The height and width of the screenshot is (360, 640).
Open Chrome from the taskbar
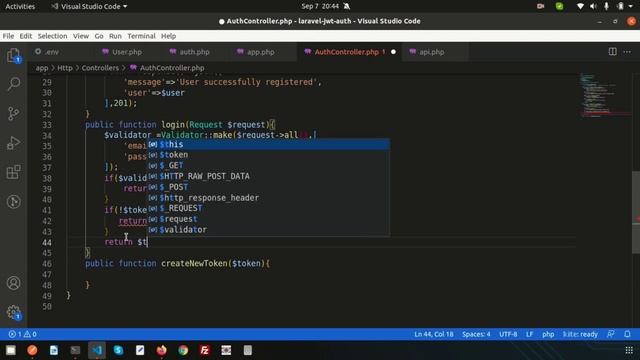pyautogui.click(x=183, y=350)
